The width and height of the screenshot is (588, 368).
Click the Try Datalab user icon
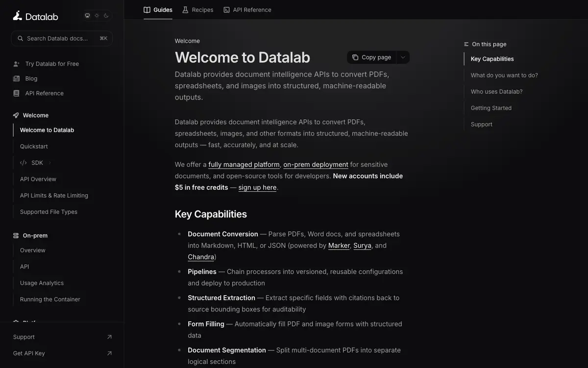17,64
